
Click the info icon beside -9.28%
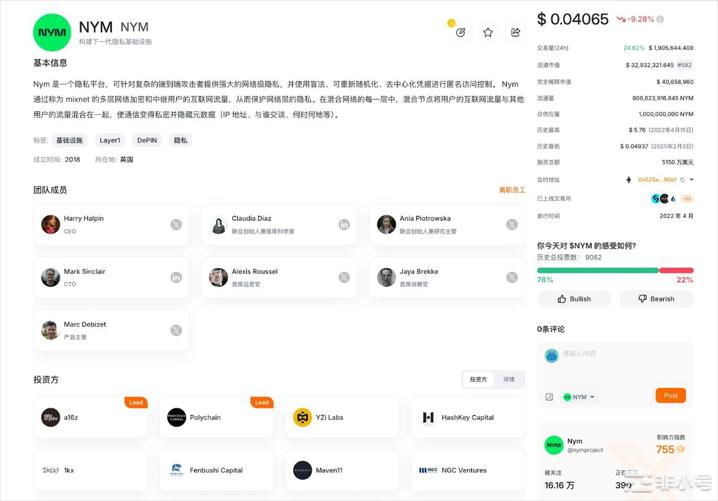(660, 19)
